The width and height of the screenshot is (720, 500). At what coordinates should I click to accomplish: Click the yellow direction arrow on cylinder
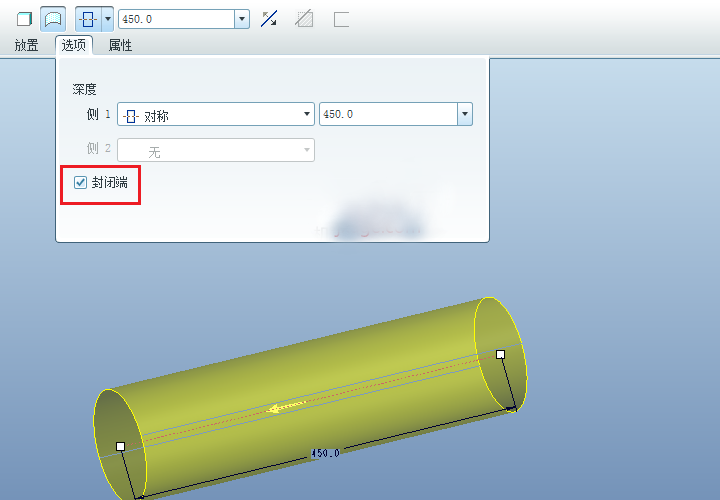point(286,407)
